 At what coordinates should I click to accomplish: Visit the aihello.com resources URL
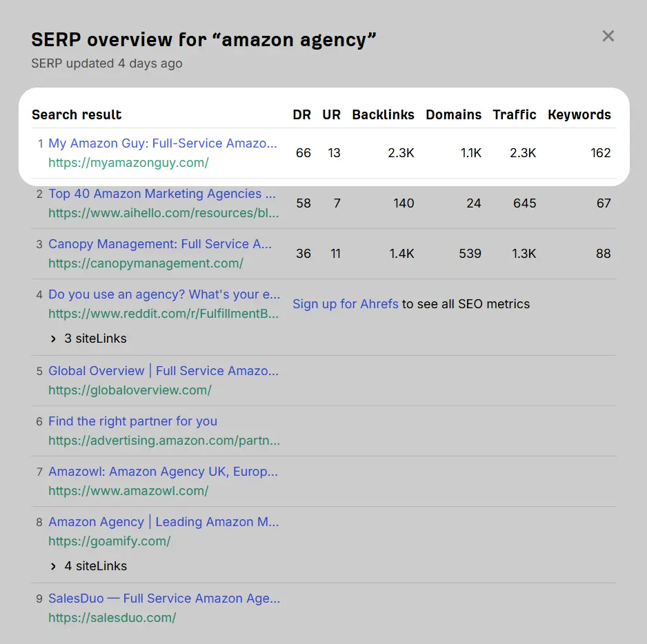163,213
